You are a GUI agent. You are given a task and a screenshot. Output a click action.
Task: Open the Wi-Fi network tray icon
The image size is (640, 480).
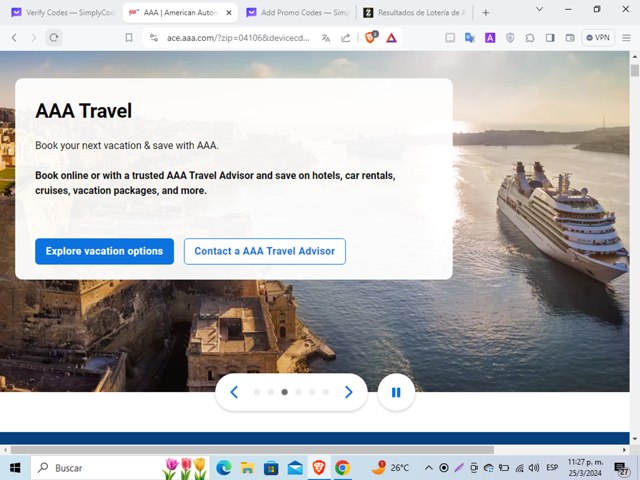pos(520,468)
